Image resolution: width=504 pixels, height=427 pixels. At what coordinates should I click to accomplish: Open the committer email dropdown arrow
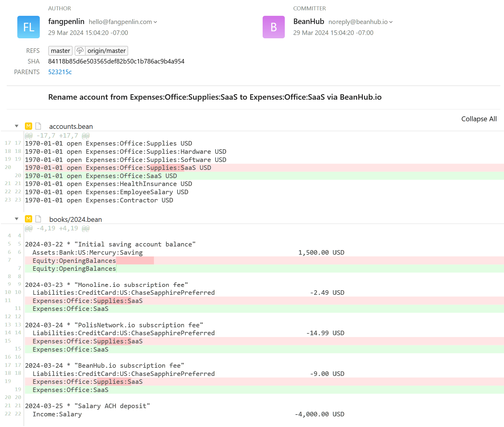391,22
